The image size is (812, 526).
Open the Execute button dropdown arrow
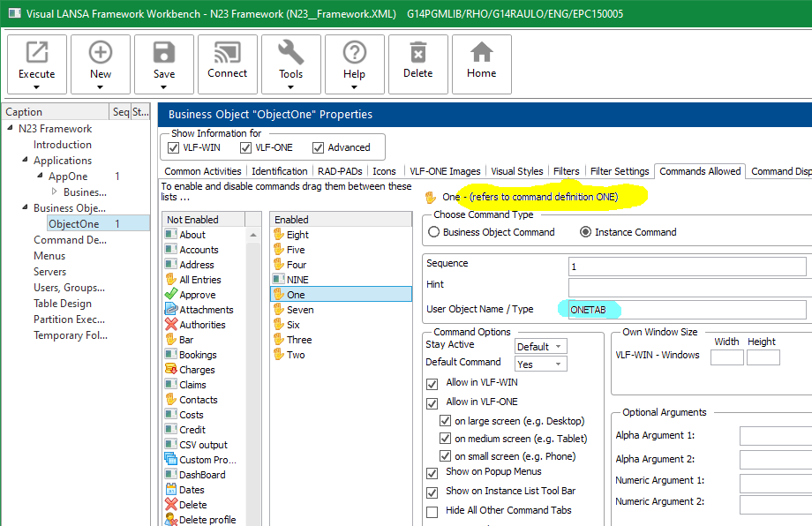[37, 87]
